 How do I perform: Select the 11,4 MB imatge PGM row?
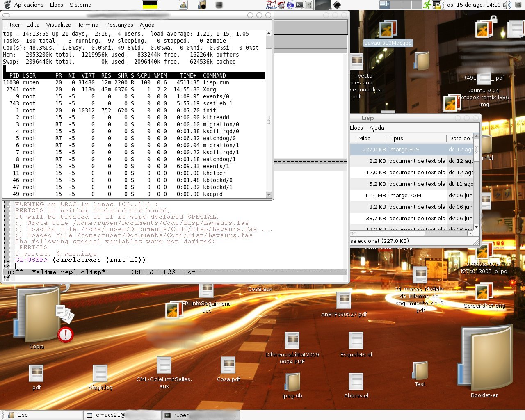[412, 196]
